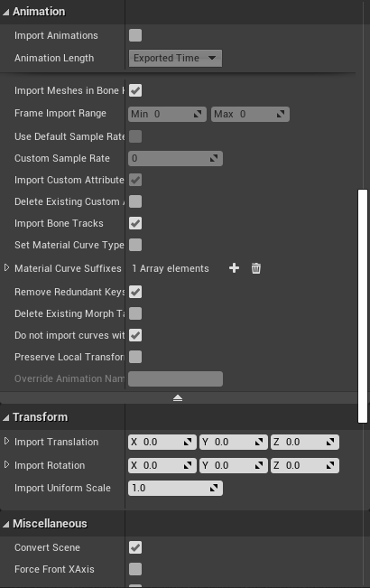Screen dimensions: 370x588
Task: Uncheck Import Bone Tracks
Action: point(135,223)
